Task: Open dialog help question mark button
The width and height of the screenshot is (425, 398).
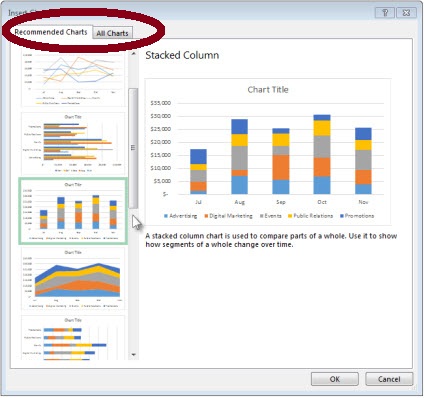Action: tap(385, 13)
